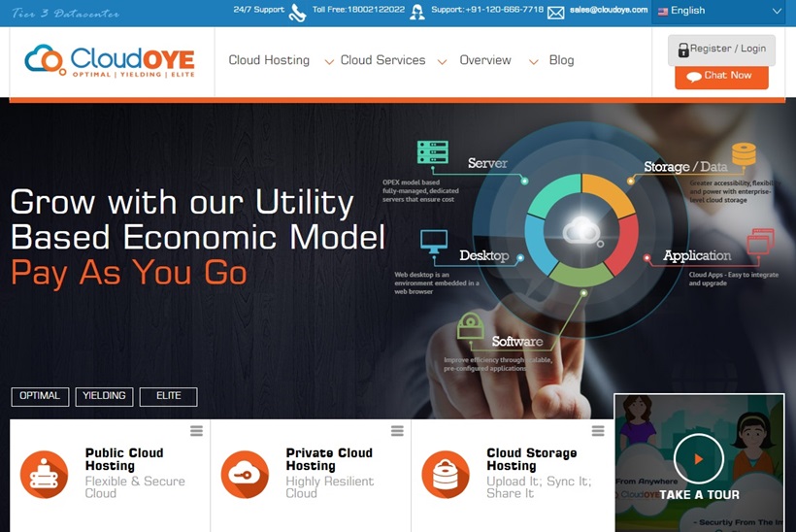Click the Private Cloud Hosting title
This screenshot has height=532, width=796.
[329, 459]
